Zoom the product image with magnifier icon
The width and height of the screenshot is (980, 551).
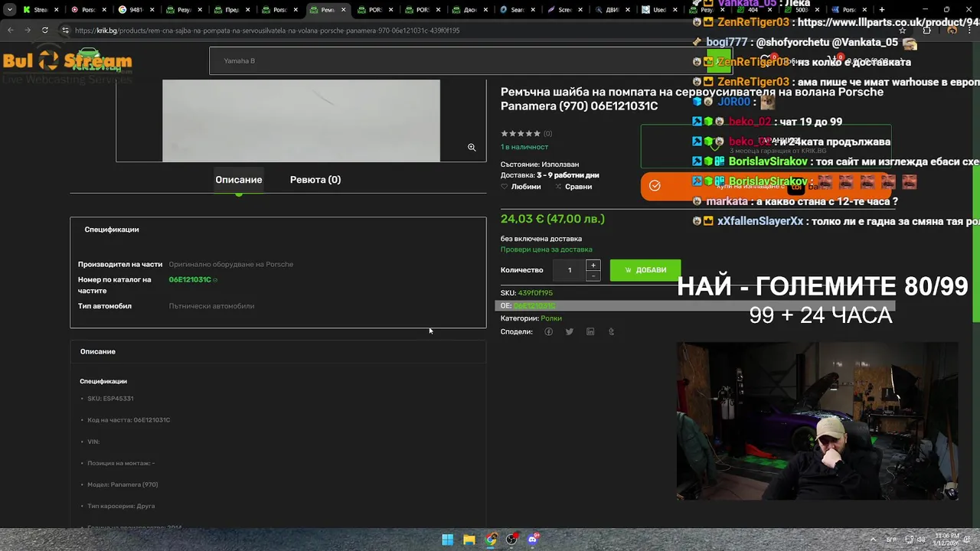coord(472,148)
